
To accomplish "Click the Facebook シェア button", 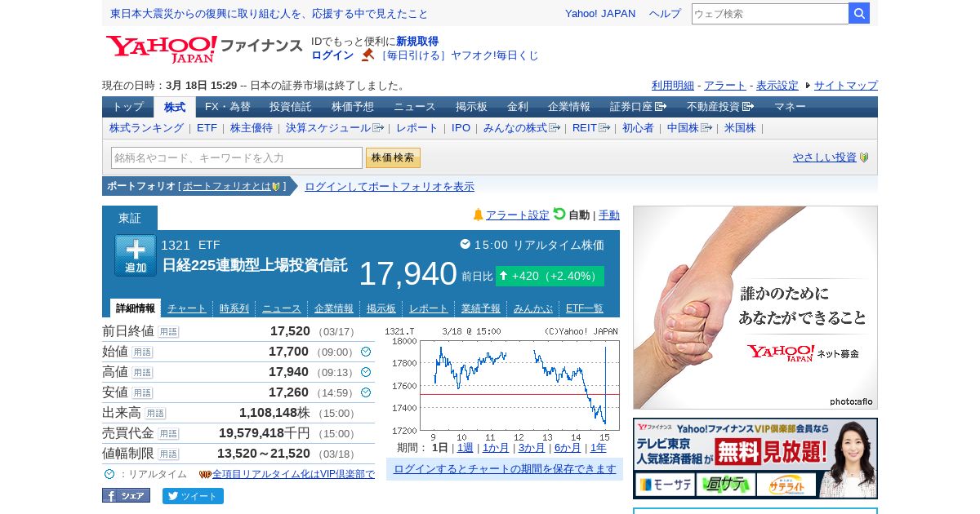I will 126,495.
